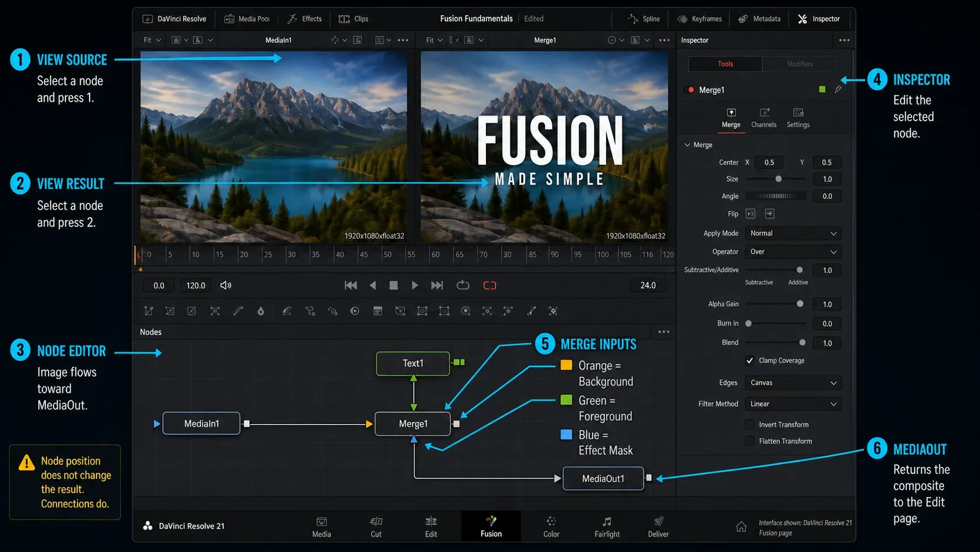Open the Filter Method dropdown
Image resolution: width=980 pixels, height=552 pixels.
[793, 404]
